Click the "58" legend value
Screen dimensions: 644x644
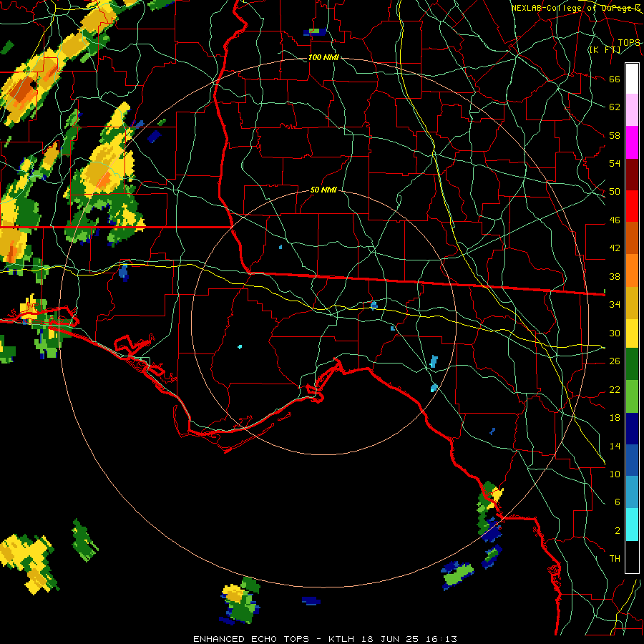click(x=615, y=135)
